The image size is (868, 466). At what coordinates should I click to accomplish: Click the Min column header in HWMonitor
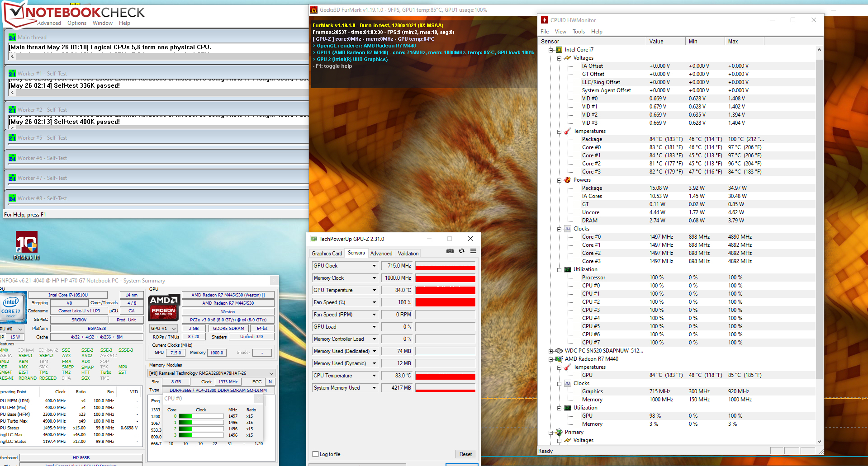point(705,42)
